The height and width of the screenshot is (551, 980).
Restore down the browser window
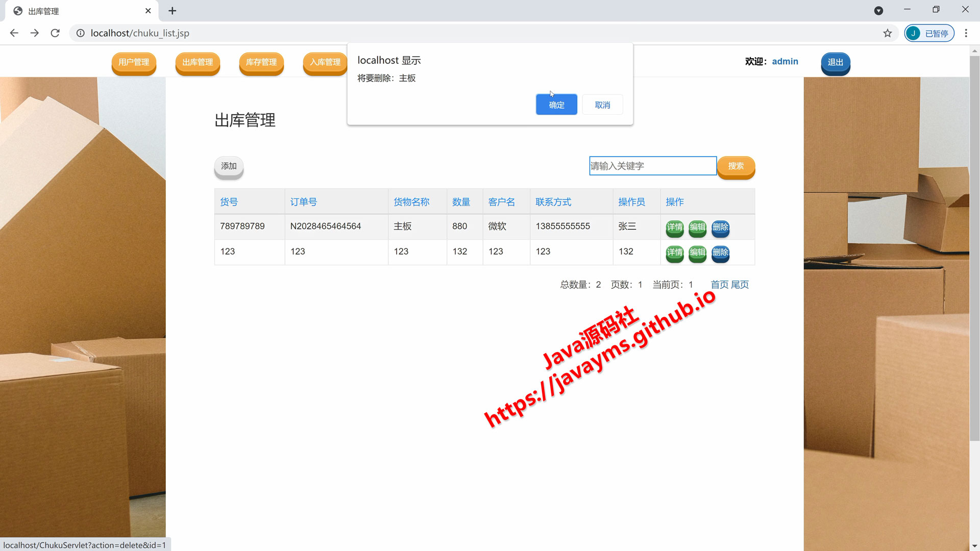coord(936,10)
